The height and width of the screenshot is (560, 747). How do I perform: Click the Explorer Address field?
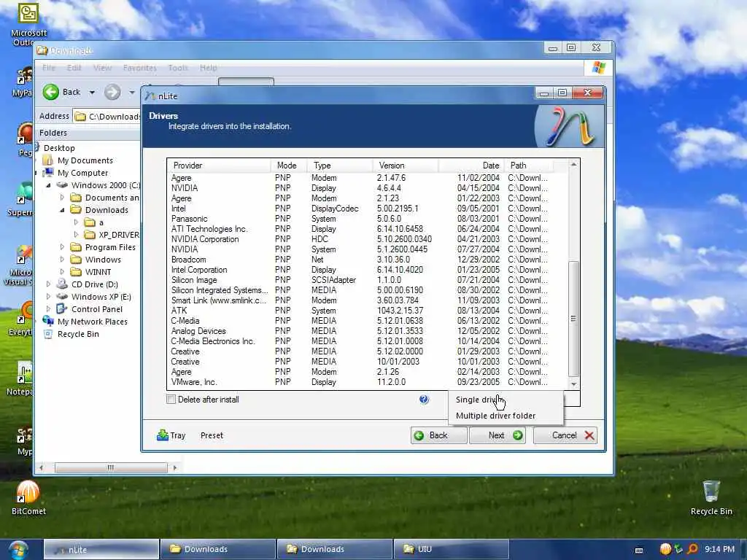[x=107, y=116]
